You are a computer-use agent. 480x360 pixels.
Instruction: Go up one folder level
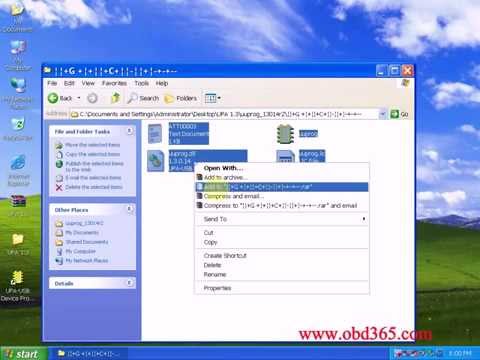coord(115,98)
